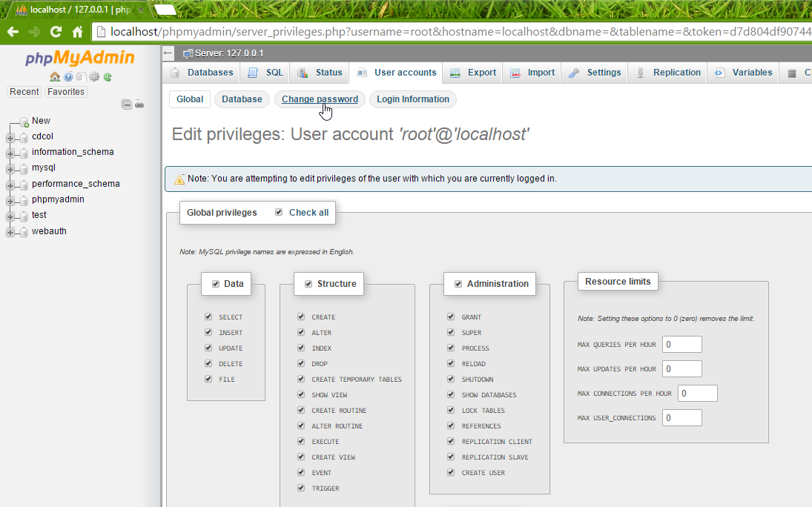This screenshot has width=812, height=507.
Task: Open the Import tab
Action: point(532,73)
